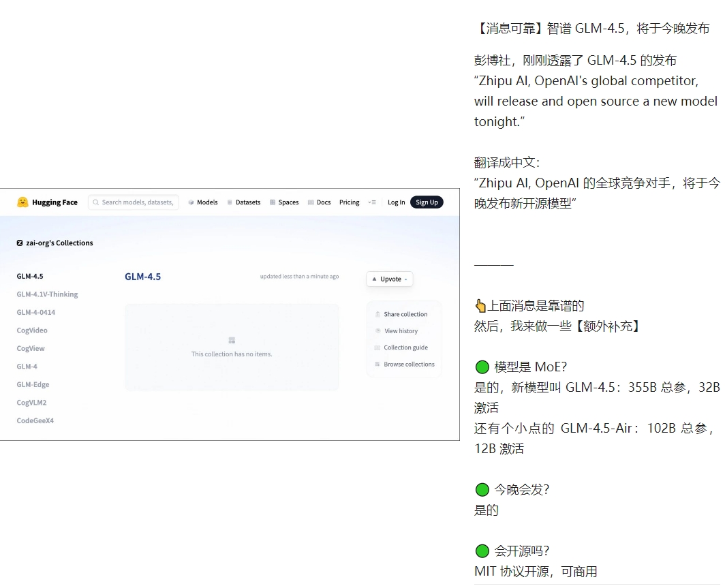Image resolution: width=725 pixels, height=588 pixels.
Task: Select GLM-4.1V-Thinking collection
Action: tap(47, 294)
